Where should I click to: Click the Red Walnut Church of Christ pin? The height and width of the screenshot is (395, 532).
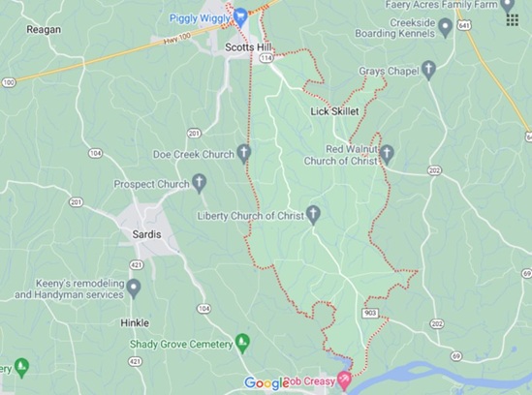[387, 155]
